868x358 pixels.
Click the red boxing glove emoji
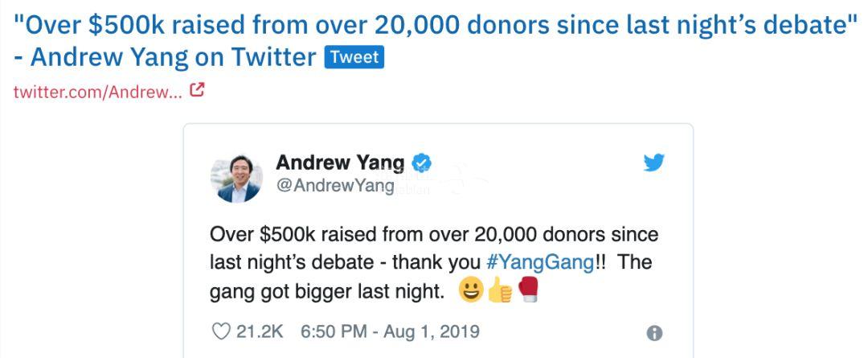(x=527, y=290)
